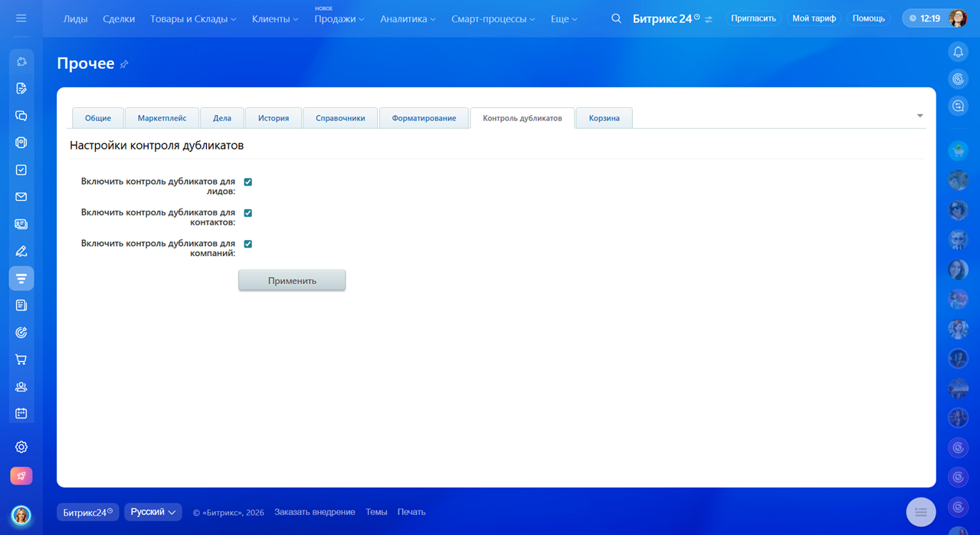Open the mail envelope icon in sidebar

point(21,197)
